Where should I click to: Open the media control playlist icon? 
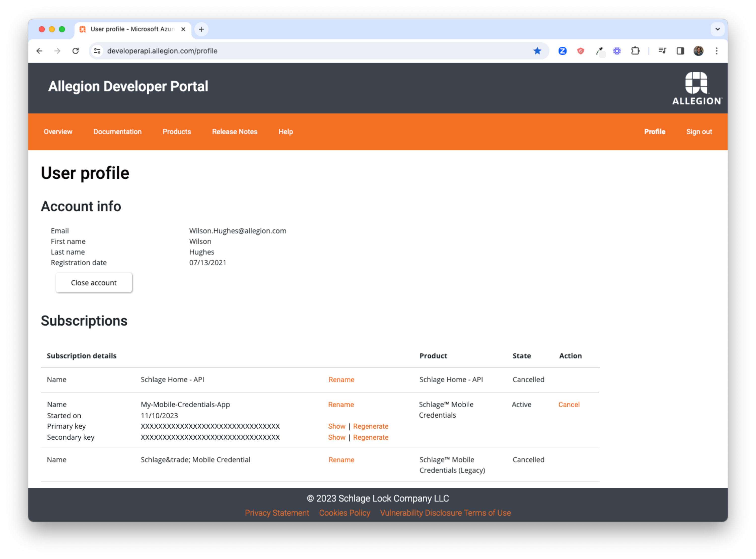(x=662, y=51)
